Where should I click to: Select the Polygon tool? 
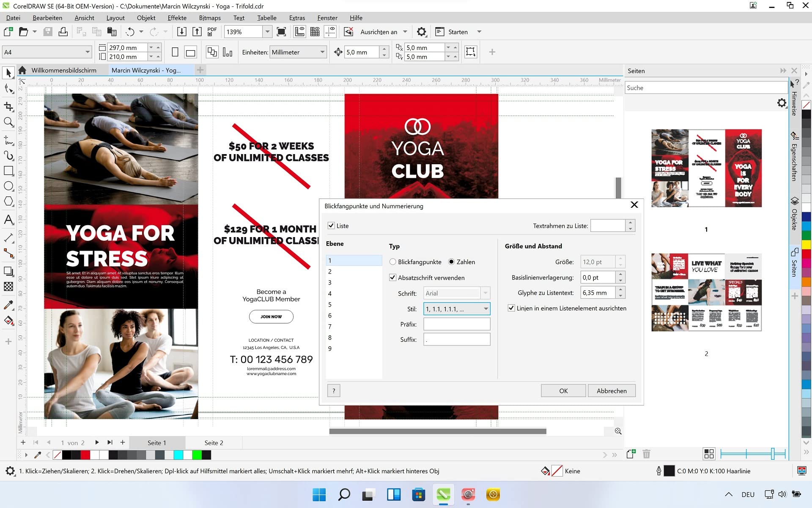(x=8, y=202)
